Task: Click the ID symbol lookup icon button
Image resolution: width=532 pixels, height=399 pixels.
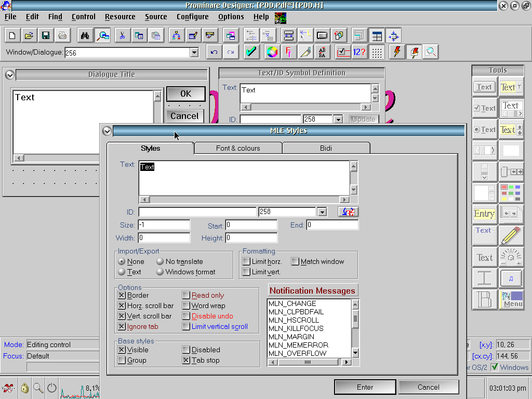Action: (348, 212)
